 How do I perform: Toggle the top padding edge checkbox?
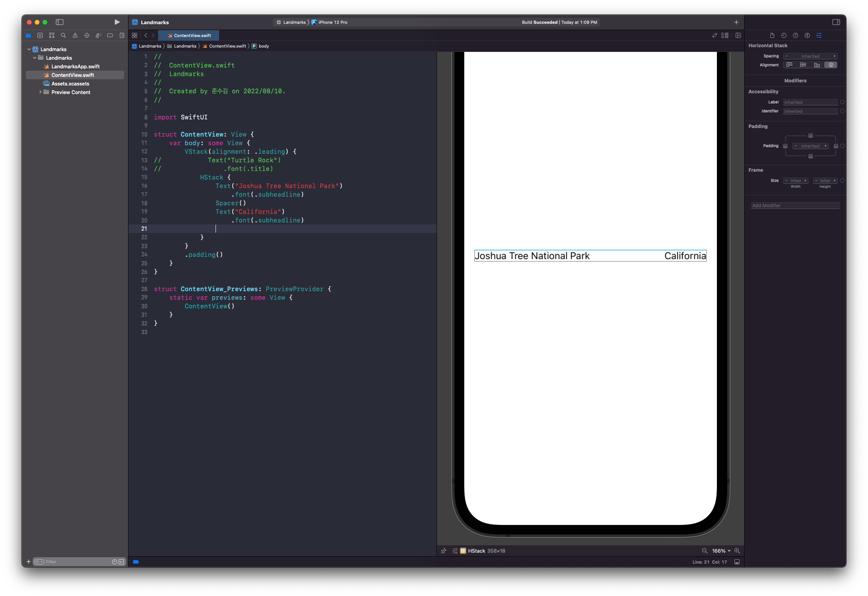(x=811, y=135)
